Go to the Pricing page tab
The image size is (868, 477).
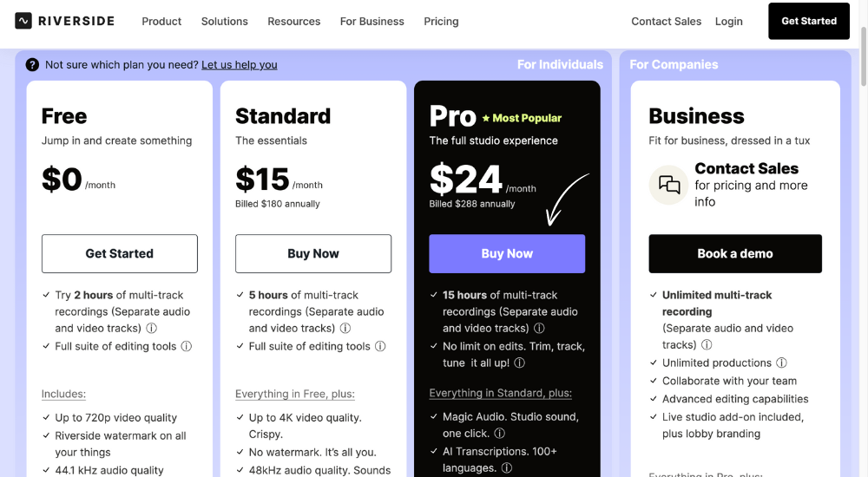tap(441, 21)
